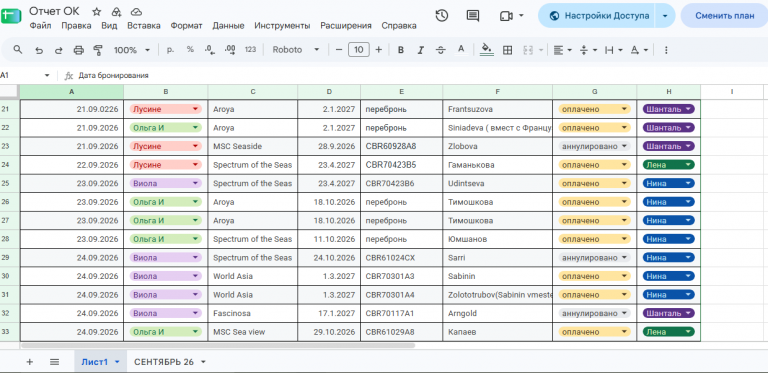Open the zoom 100% dropdown
This screenshot has width=768, height=373.
click(132, 50)
